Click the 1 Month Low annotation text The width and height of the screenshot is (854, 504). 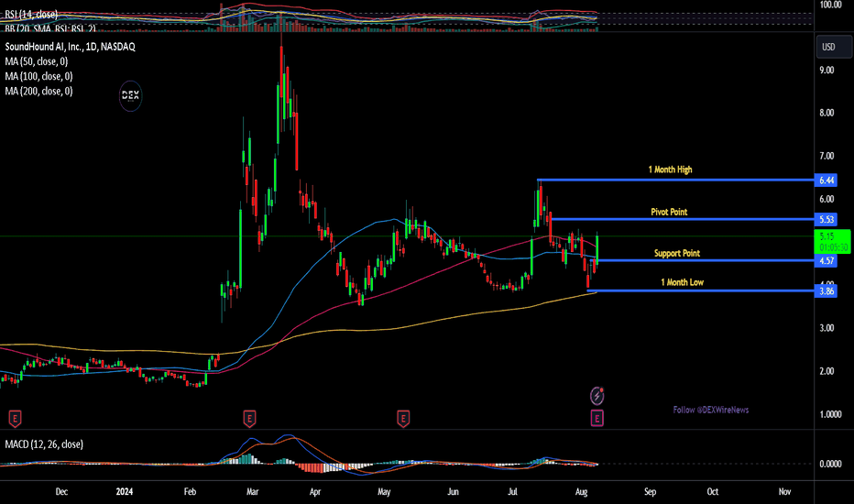coord(682,282)
